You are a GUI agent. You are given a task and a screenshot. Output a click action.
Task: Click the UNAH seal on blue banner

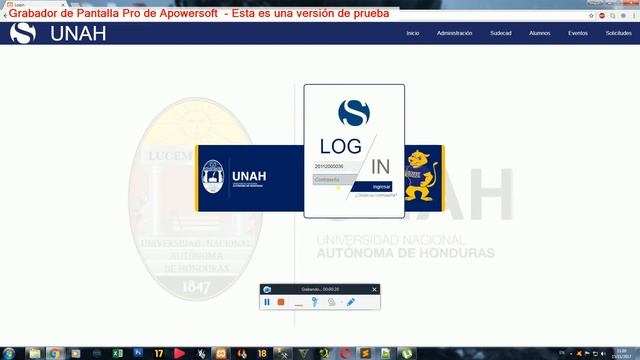213,176
